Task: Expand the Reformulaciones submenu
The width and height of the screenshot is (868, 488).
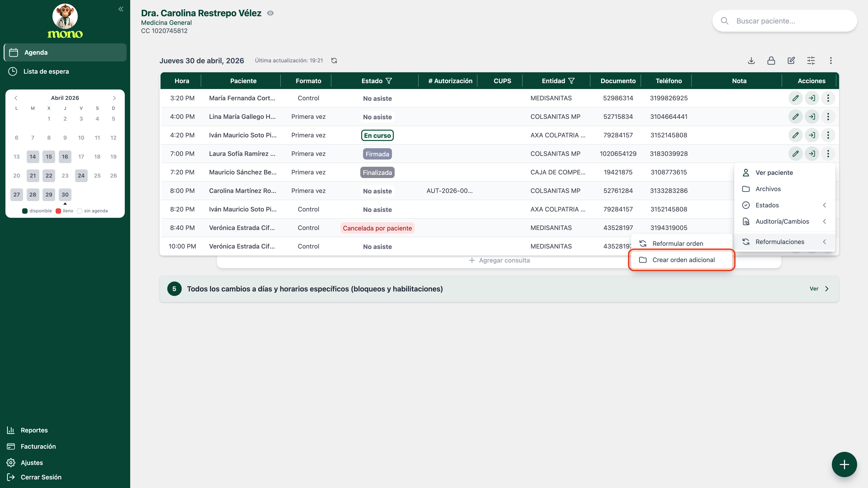Action: 785,242
